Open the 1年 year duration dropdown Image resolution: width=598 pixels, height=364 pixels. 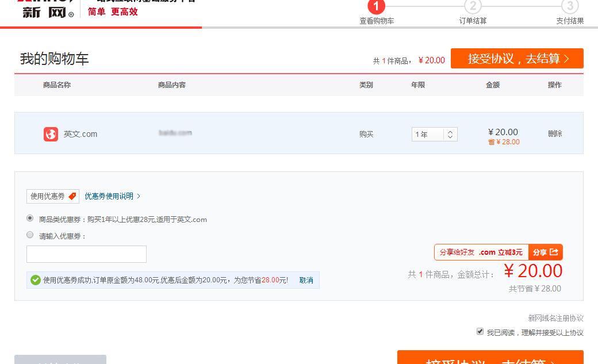428,133
